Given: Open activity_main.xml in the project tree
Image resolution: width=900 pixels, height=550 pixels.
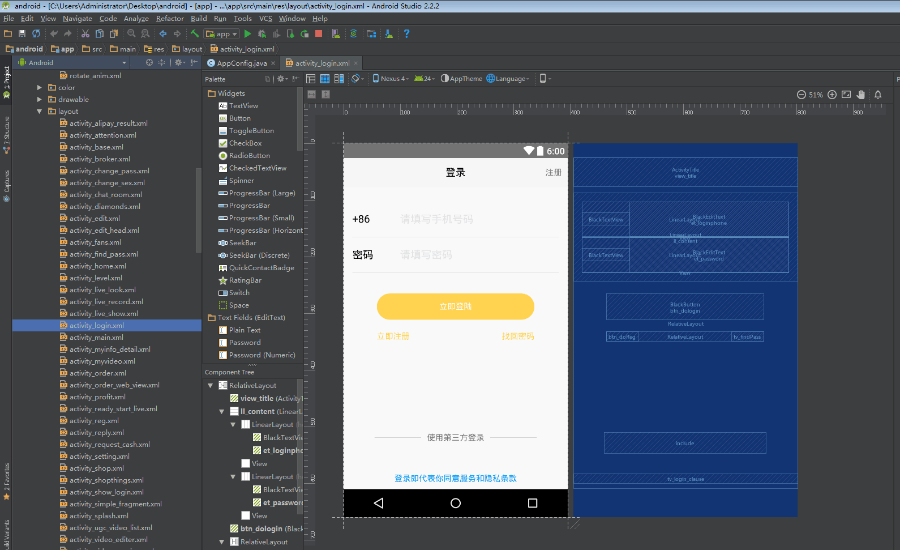Looking at the screenshot, I should [96, 337].
